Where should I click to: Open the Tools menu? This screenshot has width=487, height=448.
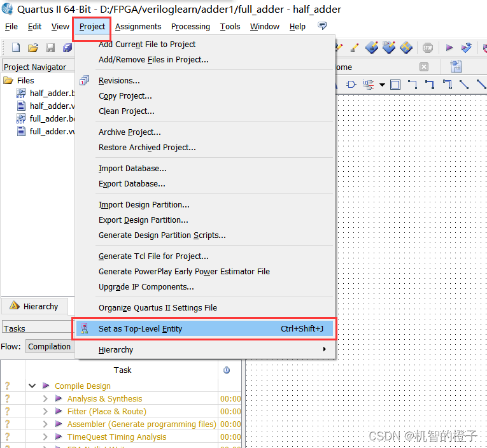[x=230, y=27]
